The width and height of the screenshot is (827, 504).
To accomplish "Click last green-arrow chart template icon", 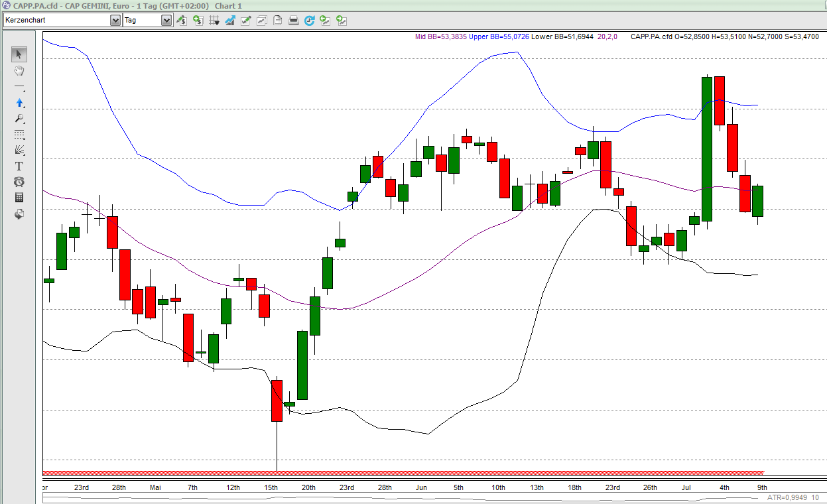I will coord(342,21).
